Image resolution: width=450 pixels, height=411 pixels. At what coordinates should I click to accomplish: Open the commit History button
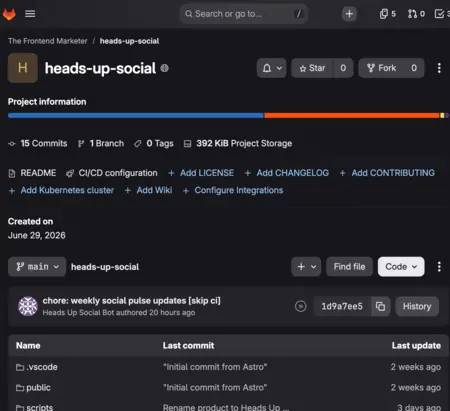point(417,306)
